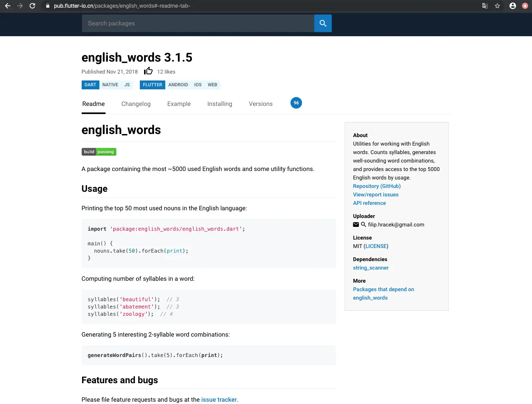
Task: Click the syllables('abatement') code line
Action: click(x=133, y=307)
